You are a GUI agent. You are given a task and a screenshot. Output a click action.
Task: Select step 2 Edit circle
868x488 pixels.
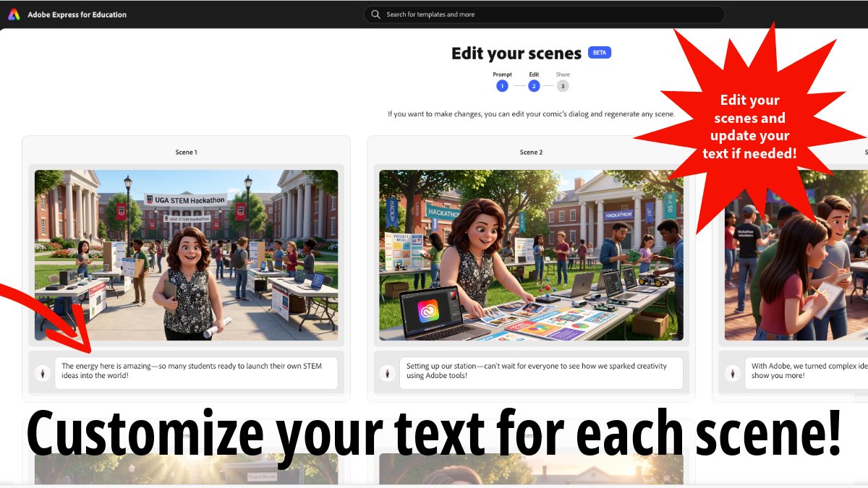coord(534,86)
